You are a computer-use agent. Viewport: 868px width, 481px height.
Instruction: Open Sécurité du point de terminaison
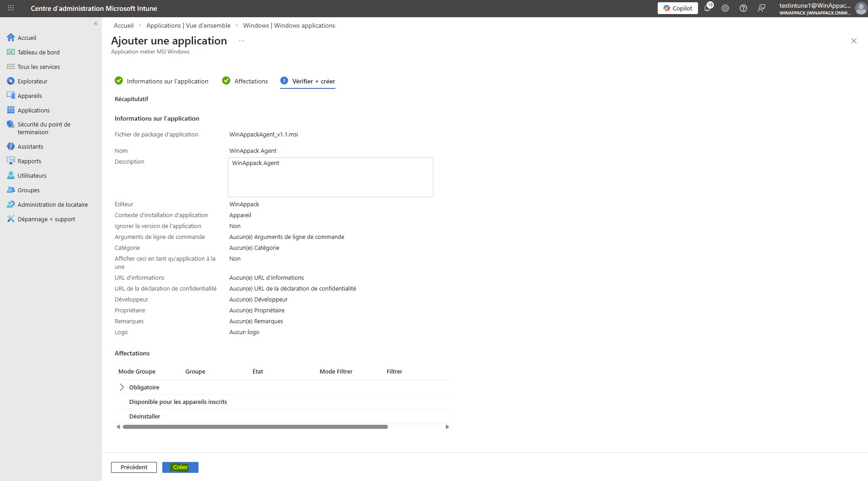point(44,128)
